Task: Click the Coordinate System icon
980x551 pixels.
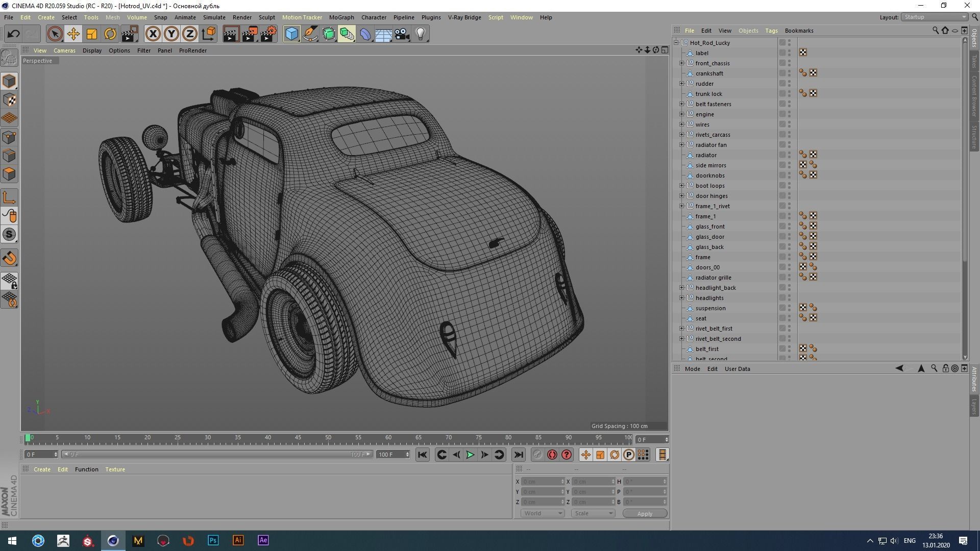Action: tap(208, 34)
